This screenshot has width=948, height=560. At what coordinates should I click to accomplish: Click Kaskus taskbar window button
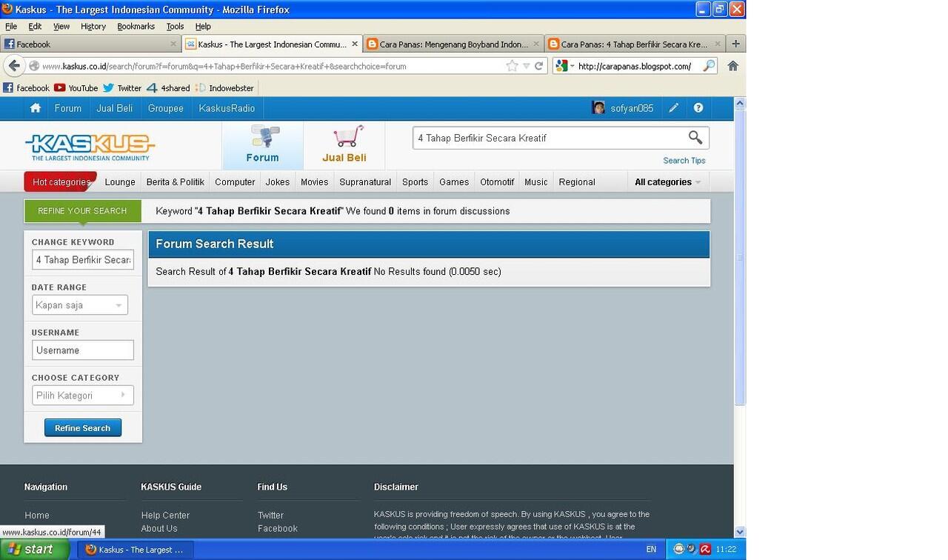[136, 550]
